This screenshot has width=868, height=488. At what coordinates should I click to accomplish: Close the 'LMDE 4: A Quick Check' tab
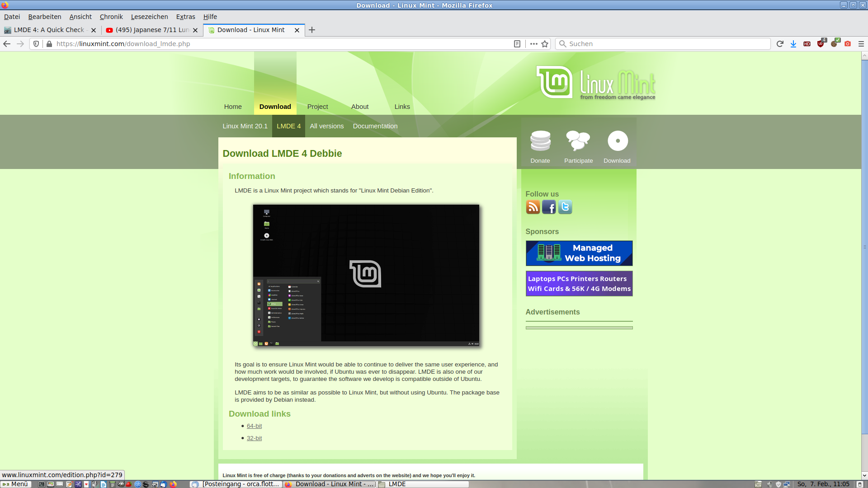tap(94, 30)
